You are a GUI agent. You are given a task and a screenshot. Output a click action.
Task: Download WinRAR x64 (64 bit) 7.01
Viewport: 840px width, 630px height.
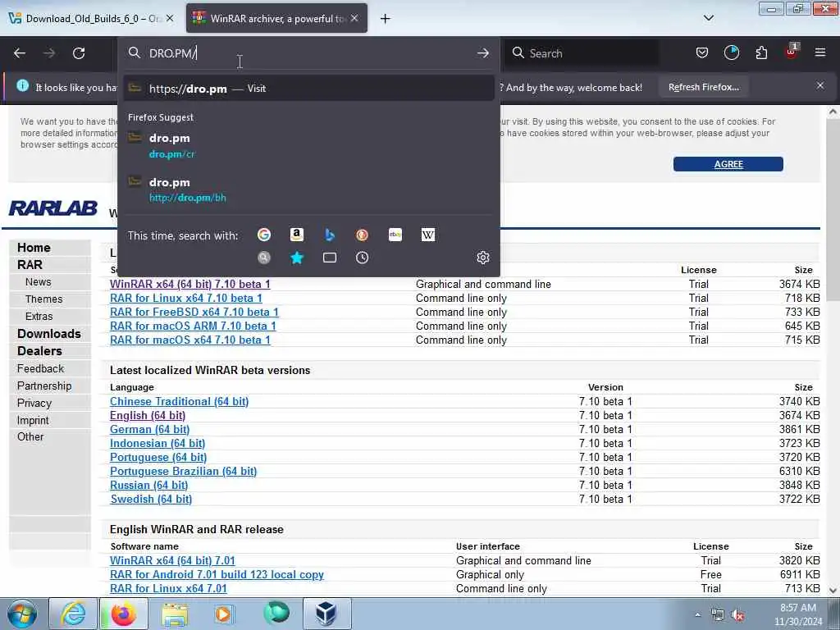pos(172,560)
